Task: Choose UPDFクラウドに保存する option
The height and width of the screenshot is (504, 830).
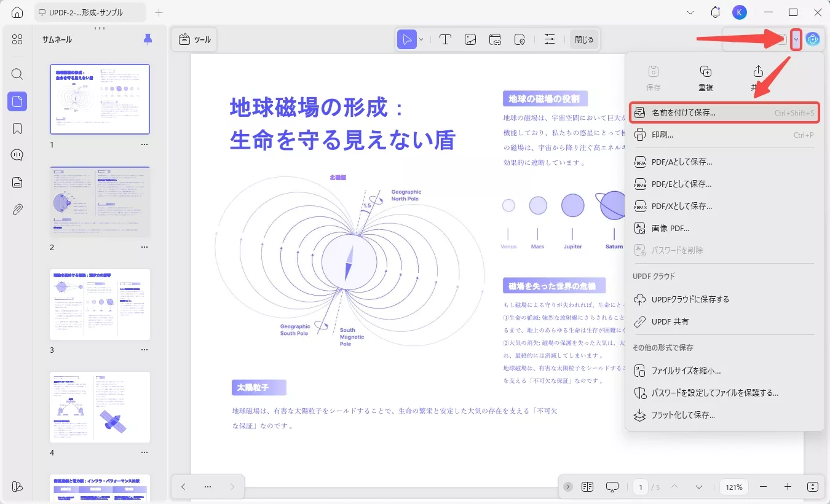Action: click(689, 299)
